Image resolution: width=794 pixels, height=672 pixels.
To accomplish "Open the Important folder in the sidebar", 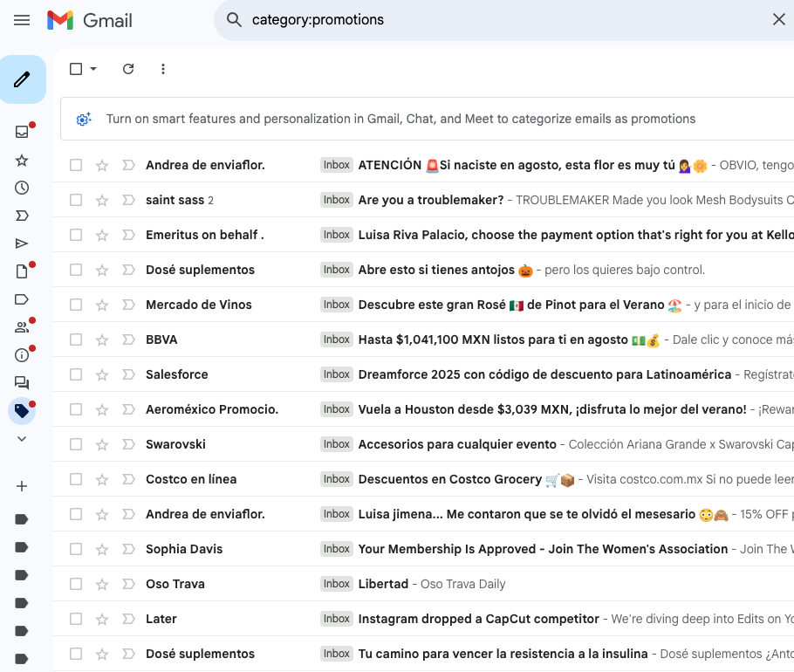I will point(22,216).
